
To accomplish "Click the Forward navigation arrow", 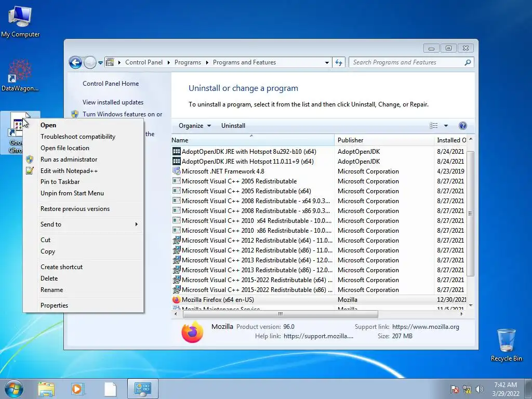I will (90, 62).
